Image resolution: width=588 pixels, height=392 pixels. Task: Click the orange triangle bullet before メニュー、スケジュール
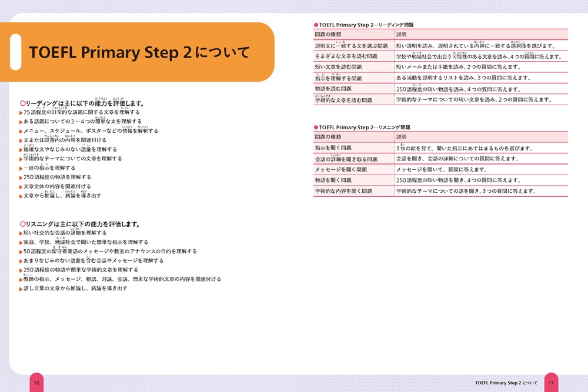[x=21, y=131]
